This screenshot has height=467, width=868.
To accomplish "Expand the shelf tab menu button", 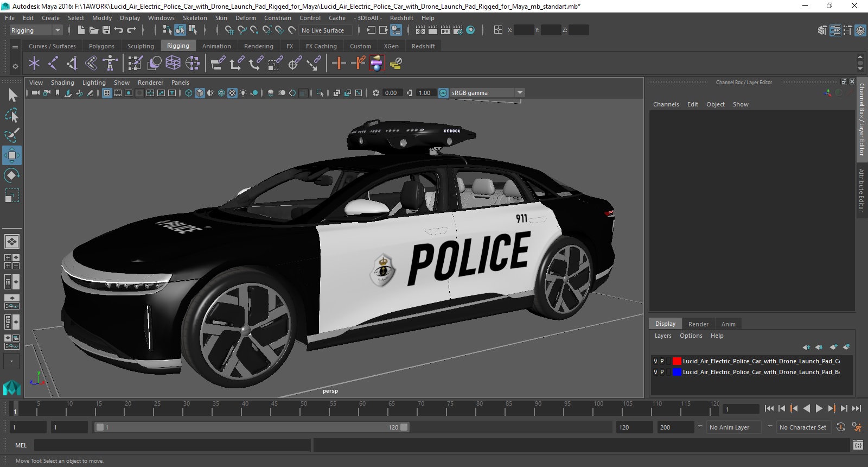I will tap(15, 47).
